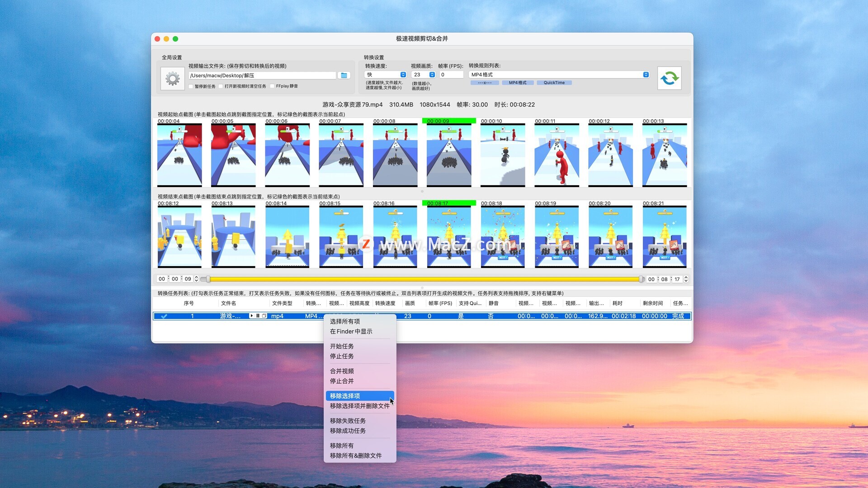The height and width of the screenshot is (488, 868).
Task: Select start thumbnail at 00:00:07
Action: click(341, 155)
